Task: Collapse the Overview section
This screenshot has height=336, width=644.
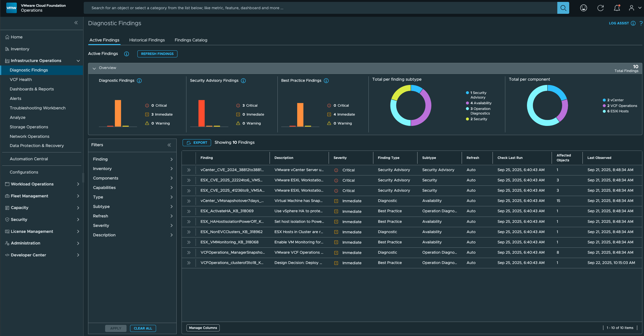Action: pyautogui.click(x=94, y=68)
